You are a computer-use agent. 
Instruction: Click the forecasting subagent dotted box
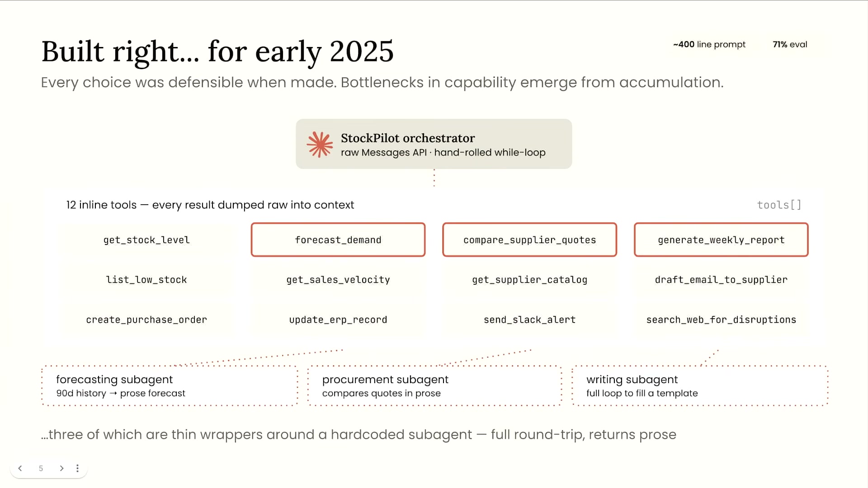tap(170, 386)
